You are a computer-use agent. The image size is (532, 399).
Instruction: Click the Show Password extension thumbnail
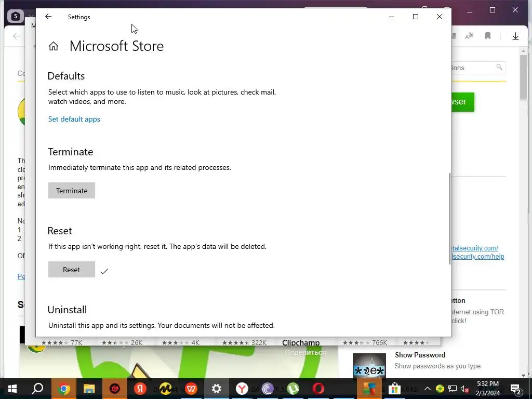click(x=369, y=366)
